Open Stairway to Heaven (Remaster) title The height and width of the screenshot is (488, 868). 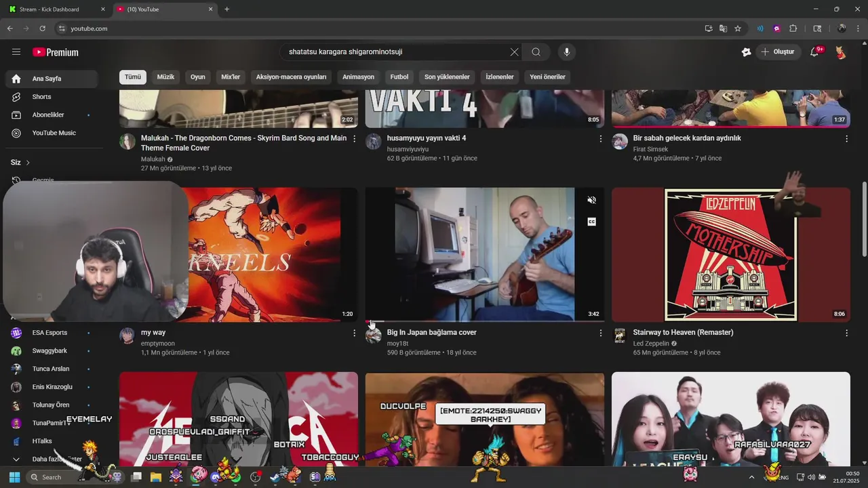tap(683, 332)
